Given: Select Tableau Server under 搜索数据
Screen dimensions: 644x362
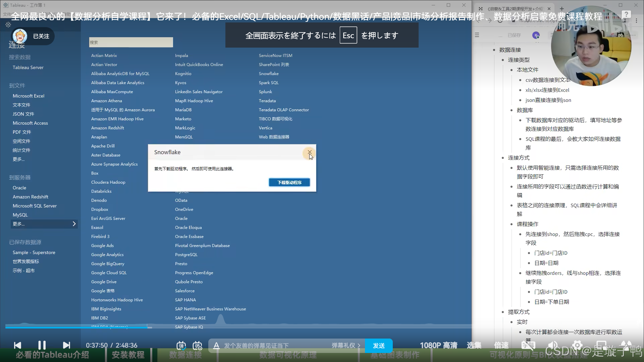Looking at the screenshot, I should tap(28, 67).
